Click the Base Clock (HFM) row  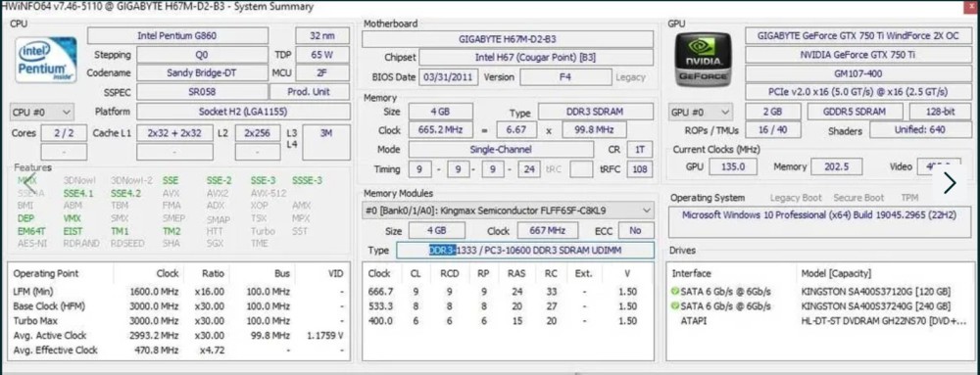pos(178,306)
